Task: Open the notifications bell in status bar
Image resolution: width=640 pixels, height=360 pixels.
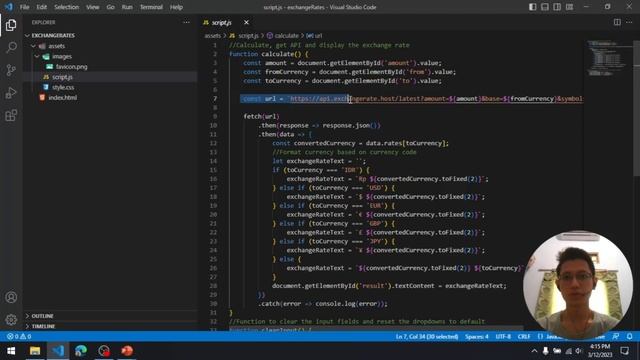Action: [x=629, y=337]
